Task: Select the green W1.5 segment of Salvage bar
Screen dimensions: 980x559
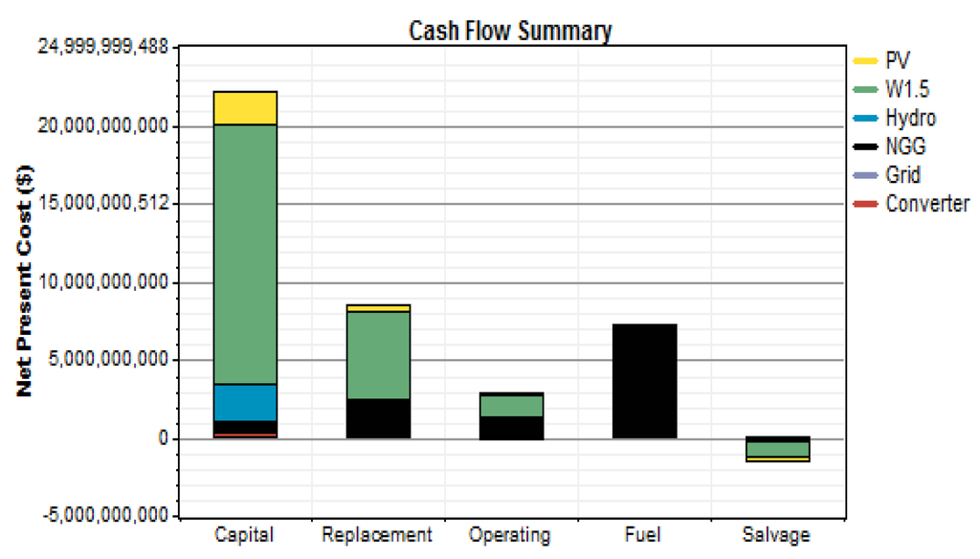Action: point(777,450)
